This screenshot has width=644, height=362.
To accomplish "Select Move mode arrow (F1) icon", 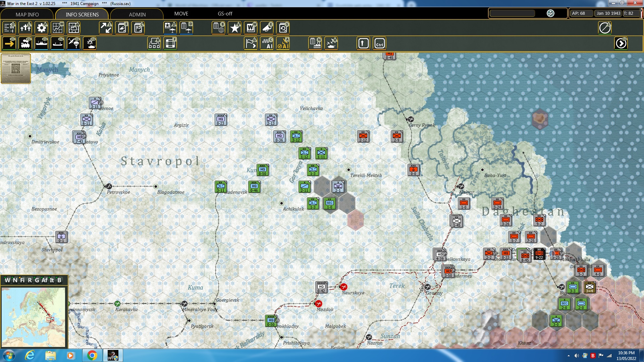I will pyautogui.click(x=9, y=43).
